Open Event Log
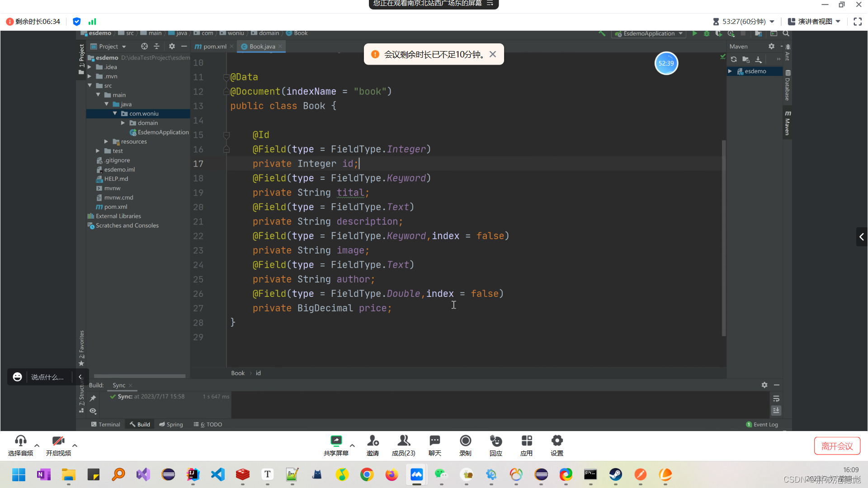 tap(762, 424)
